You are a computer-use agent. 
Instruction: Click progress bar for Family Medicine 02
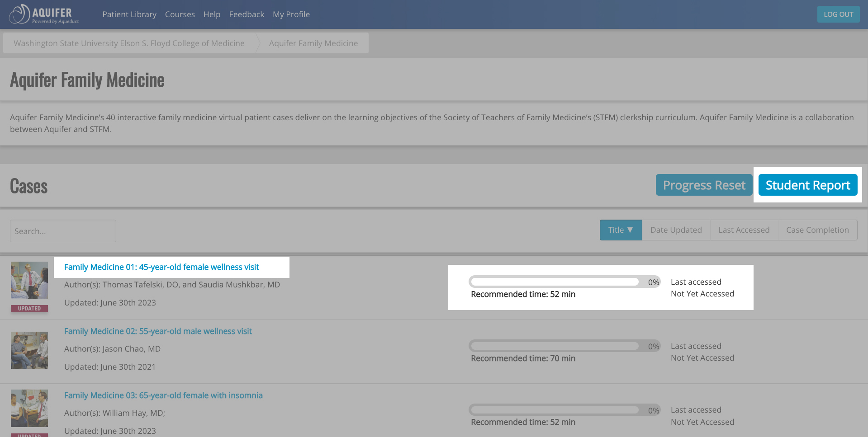(564, 346)
